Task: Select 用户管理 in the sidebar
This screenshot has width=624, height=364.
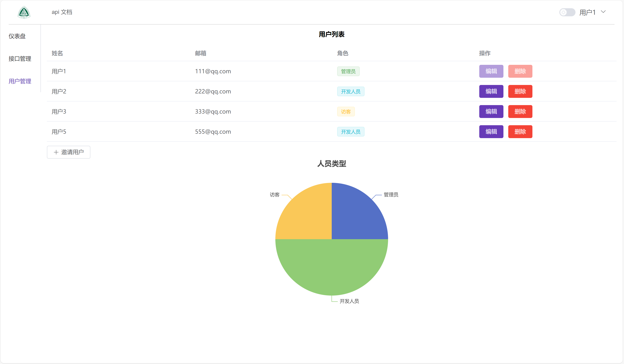Action: pyautogui.click(x=20, y=81)
